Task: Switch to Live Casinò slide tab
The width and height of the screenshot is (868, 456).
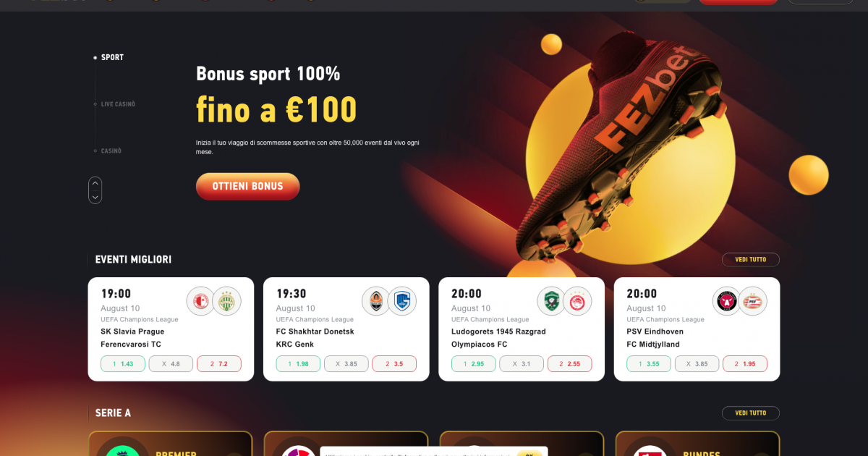Action: tap(118, 104)
